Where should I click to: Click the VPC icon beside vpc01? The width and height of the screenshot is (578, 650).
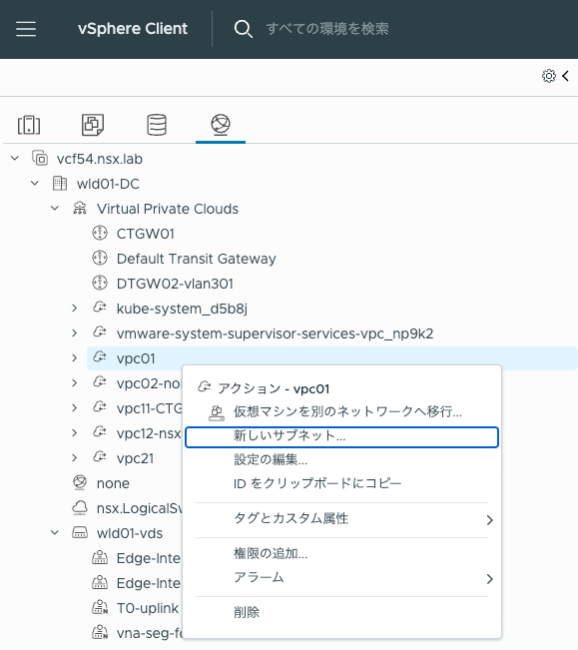tap(100, 357)
